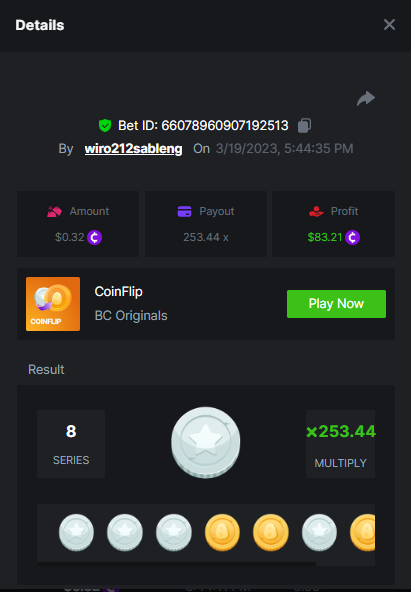Click the Amount currency coin icon
Viewport: 411px width, 592px height.
94,237
